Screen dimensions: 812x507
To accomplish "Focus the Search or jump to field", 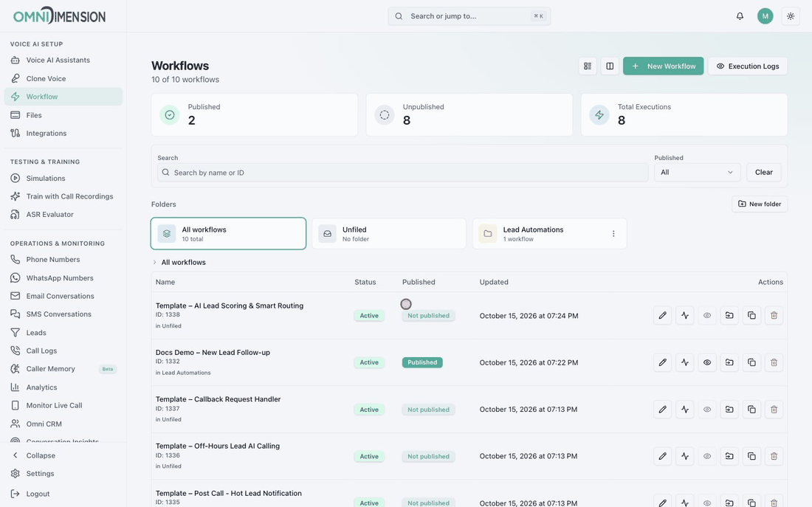I will [469, 16].
